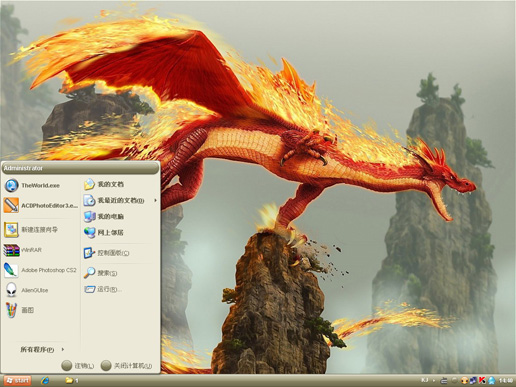The height and width of the screenshot is (387, 516).
Task: Click the blue QQ penguin tray icon
Action: (491, 380)
